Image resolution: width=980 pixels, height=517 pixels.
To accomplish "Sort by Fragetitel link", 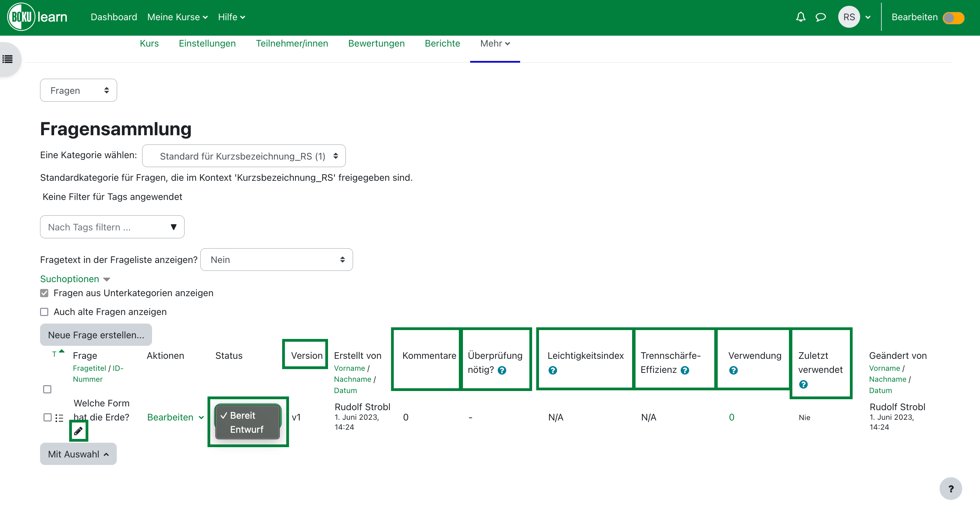I will (89, 368).
